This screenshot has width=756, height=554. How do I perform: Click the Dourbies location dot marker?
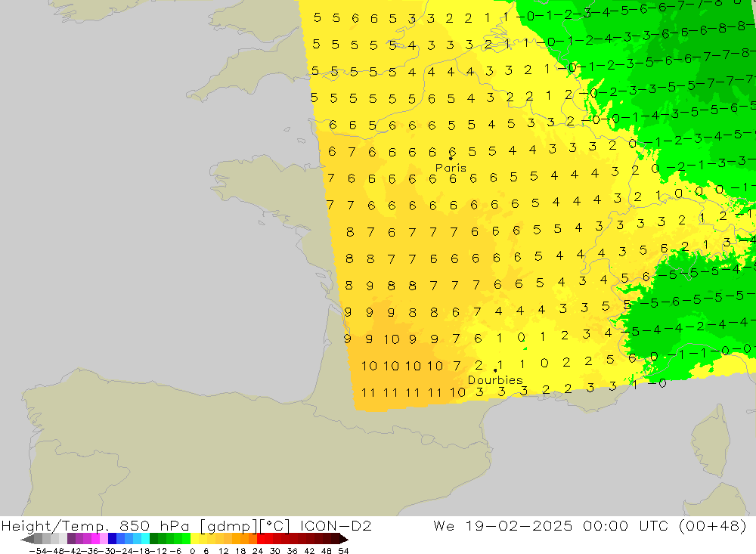(495, 370)
